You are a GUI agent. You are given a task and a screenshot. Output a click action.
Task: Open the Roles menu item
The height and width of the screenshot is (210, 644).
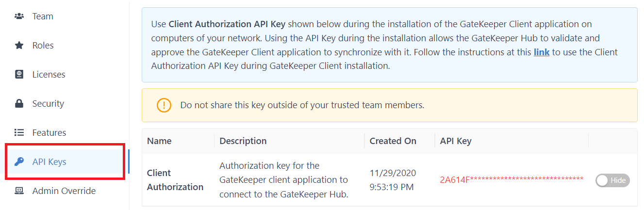[43, 46]
